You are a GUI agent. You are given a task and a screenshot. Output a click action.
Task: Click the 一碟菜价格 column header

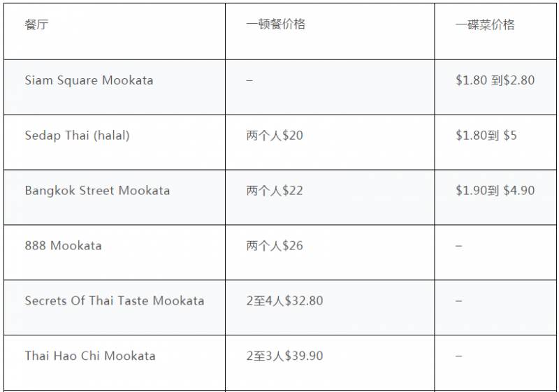pyautogui.click(x=485, y=24)
